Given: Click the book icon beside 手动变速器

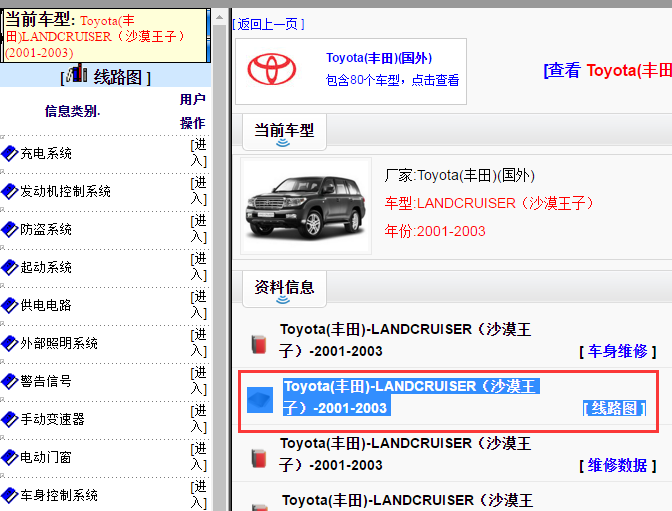Looking at the screenshot, I should pos(9,419).
